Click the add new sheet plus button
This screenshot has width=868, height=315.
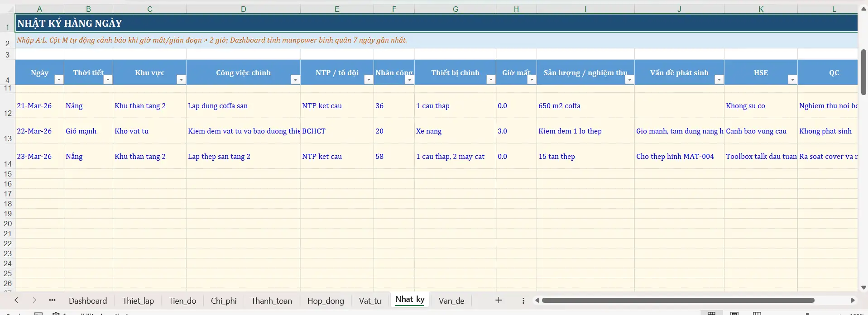499,301
